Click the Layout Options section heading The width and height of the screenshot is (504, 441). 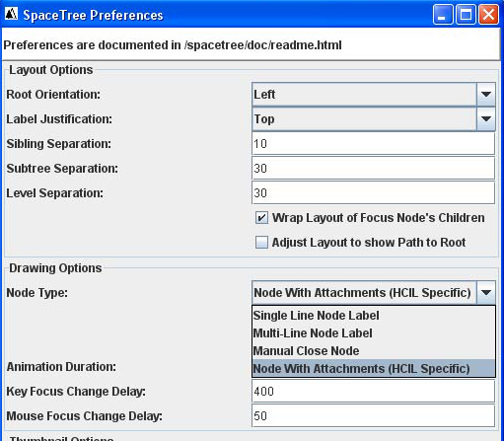(51, 70)
